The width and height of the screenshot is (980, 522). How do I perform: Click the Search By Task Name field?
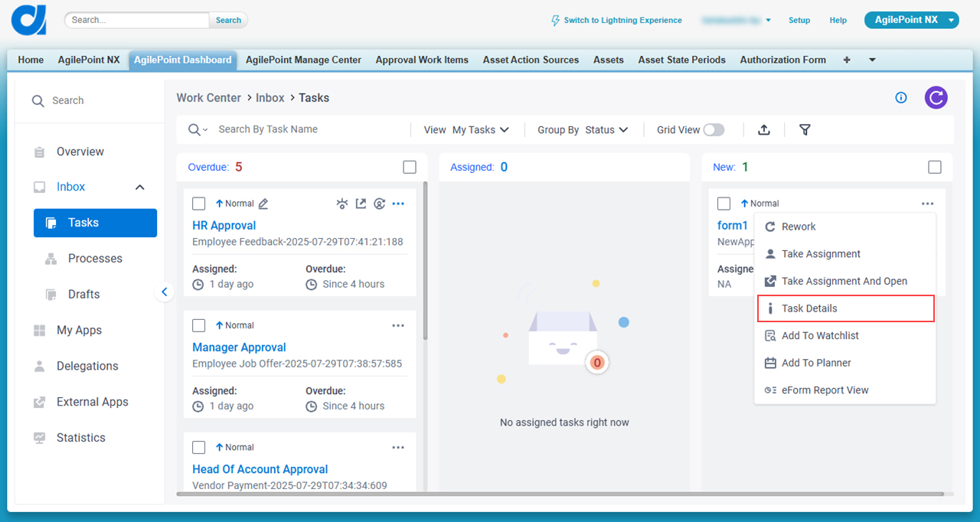coord(310,130)
